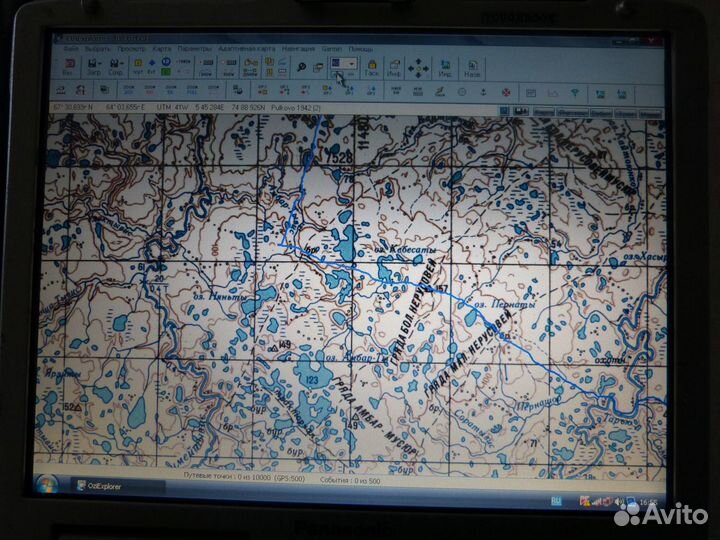This screenshot has width=720, height=540.
Task: Open the Файл menu
Action: tap(70, 47)
